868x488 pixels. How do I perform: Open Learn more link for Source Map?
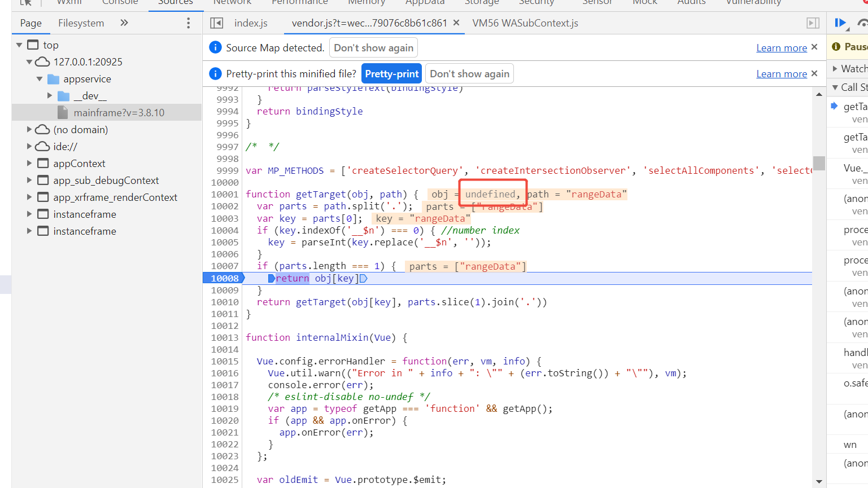[x=781, y=48]
